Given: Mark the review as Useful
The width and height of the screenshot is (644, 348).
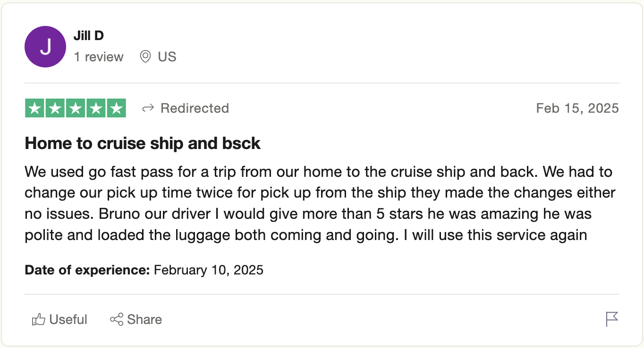Looking at the screenshot, I should [x=59, y=320].
